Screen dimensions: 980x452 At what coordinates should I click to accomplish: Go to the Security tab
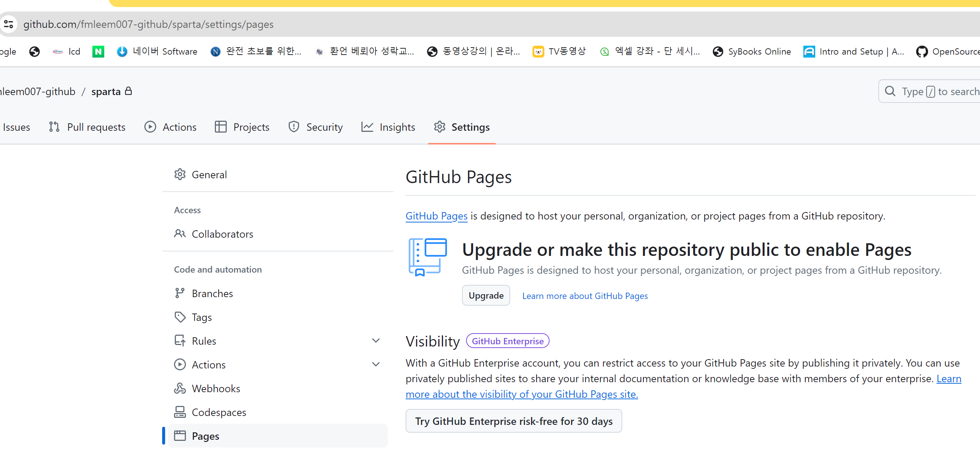point(315,127)
